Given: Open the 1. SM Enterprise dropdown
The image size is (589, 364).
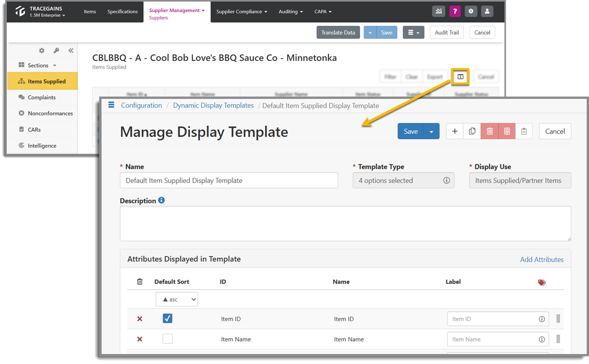Looking at the screenshot, I should point(48,15).
